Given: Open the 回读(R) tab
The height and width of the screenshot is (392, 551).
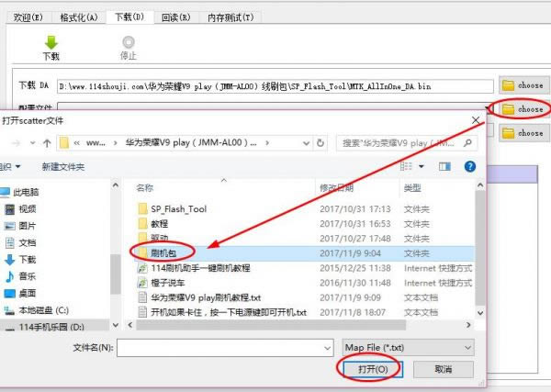Looking at the screenshot, I should [x=175, y=17].
